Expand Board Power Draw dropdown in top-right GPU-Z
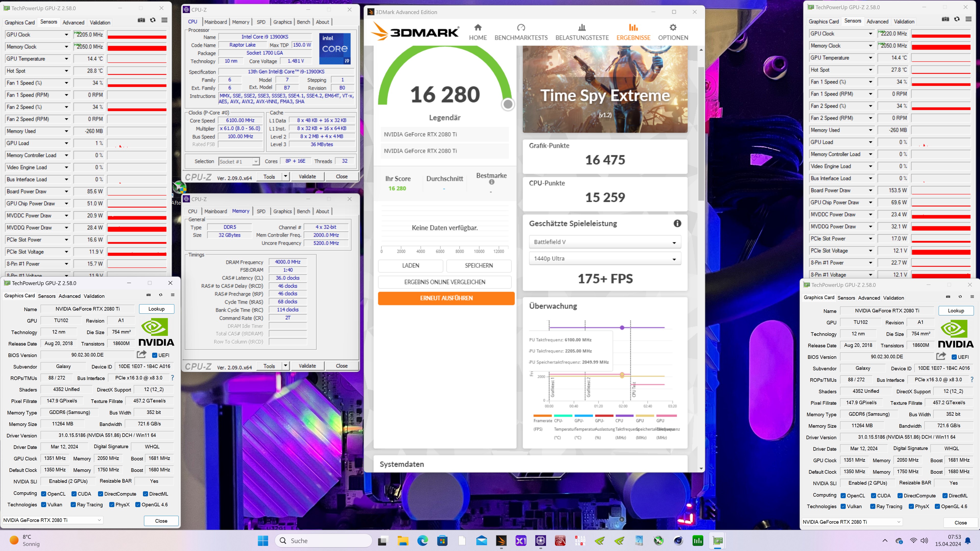Image resolution: width=980 pixels, height=551 pixels. click(x=870, y=190)
